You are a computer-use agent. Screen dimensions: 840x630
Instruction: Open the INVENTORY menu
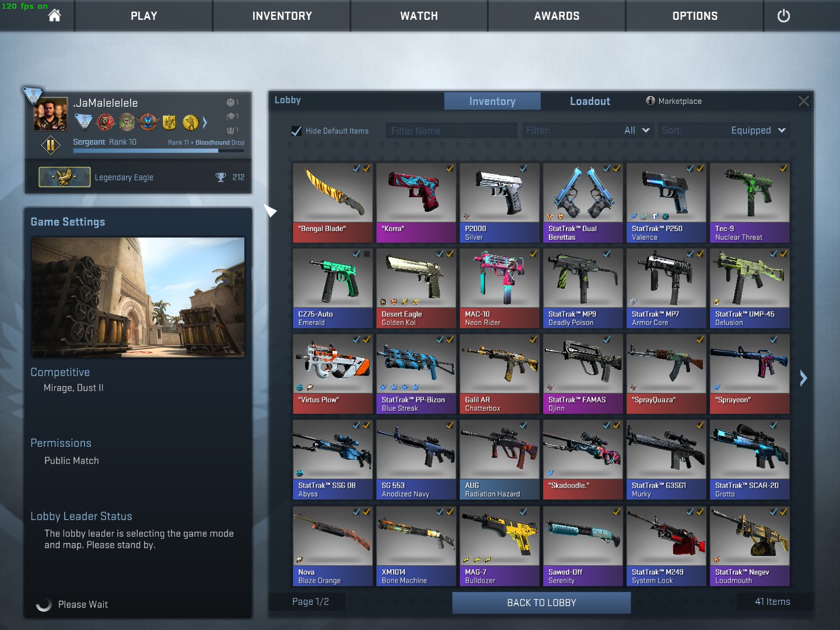coord(282,16)
